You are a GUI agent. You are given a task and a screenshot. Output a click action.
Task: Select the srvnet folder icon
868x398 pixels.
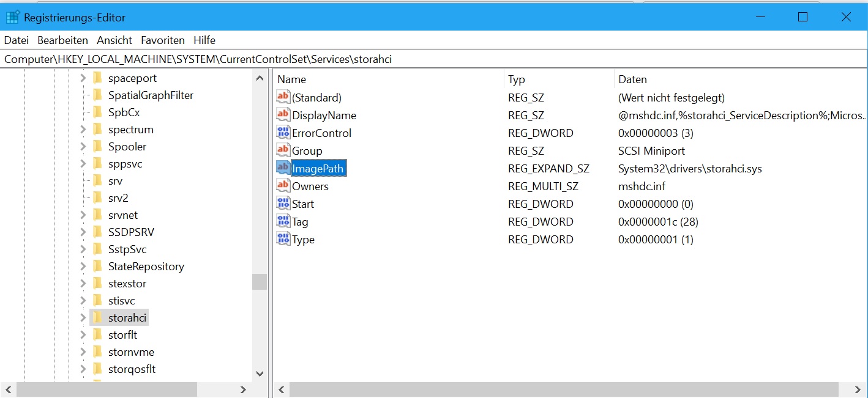tap(97, 215)
